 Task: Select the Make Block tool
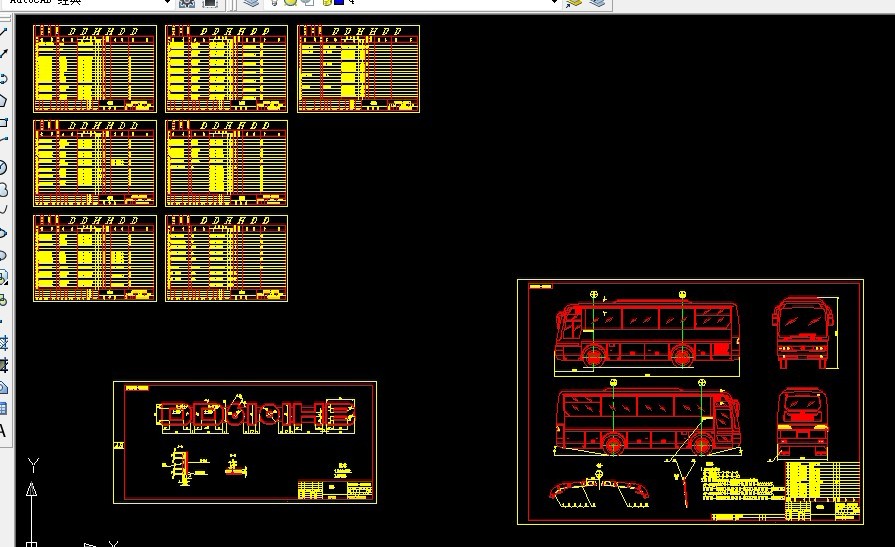pos(3,300)
